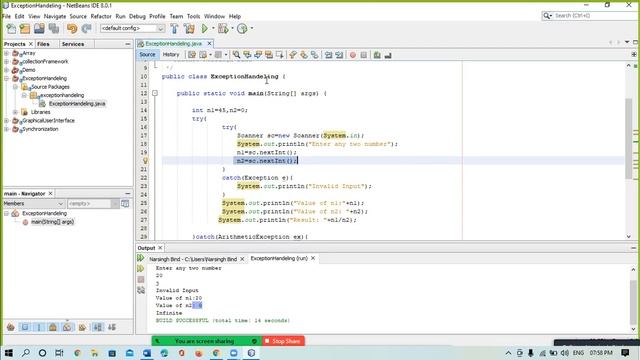
Task: Select the Narsingh Bind output tab
Action: coord(193,259)
